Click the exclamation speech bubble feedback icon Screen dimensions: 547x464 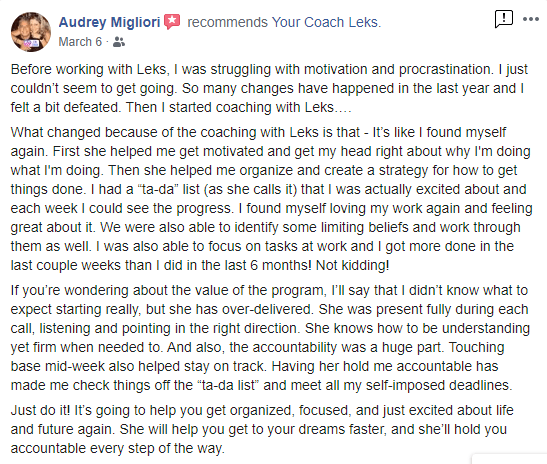coord(504,19)
